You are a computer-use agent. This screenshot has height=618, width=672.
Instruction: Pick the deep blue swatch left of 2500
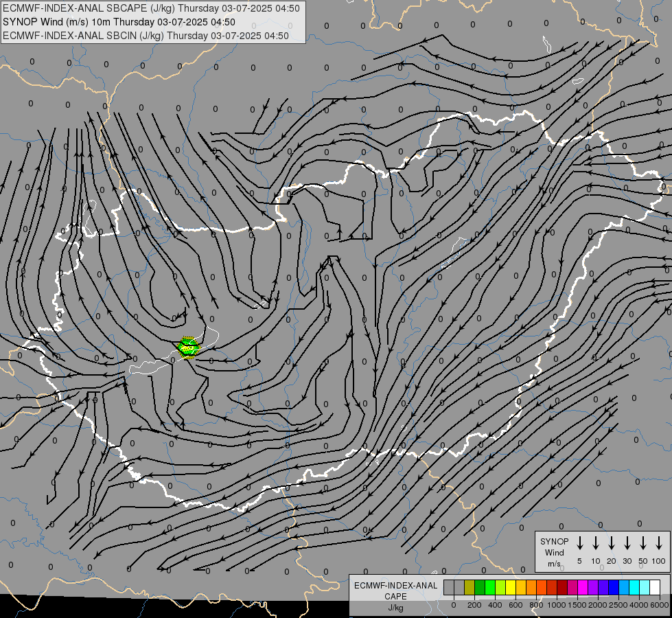pos(613,587)
